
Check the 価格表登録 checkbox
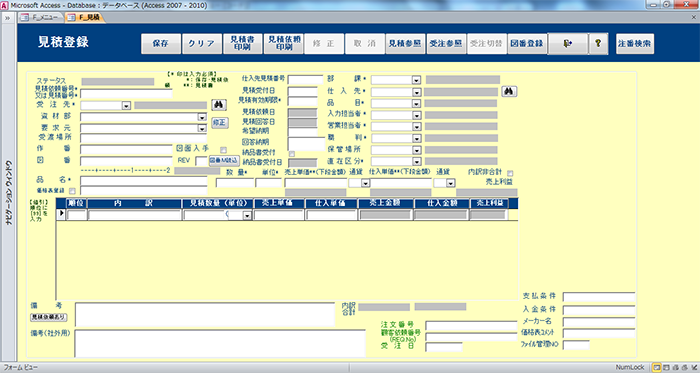click(x=72, y=191)
